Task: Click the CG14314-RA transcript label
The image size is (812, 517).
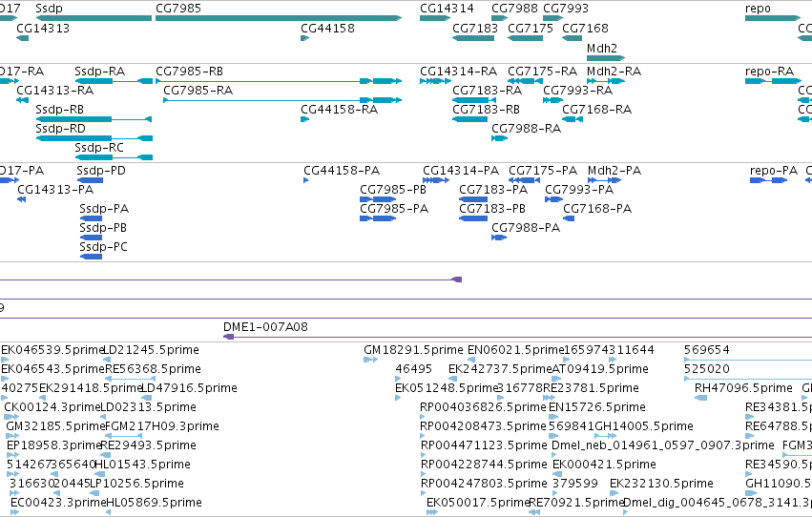Action: [x=458, y=71]
